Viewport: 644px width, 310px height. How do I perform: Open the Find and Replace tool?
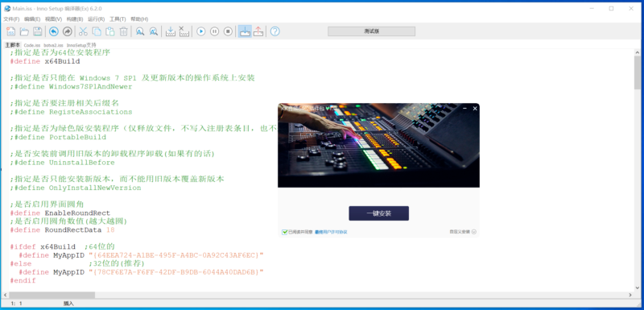coord(154,31)
